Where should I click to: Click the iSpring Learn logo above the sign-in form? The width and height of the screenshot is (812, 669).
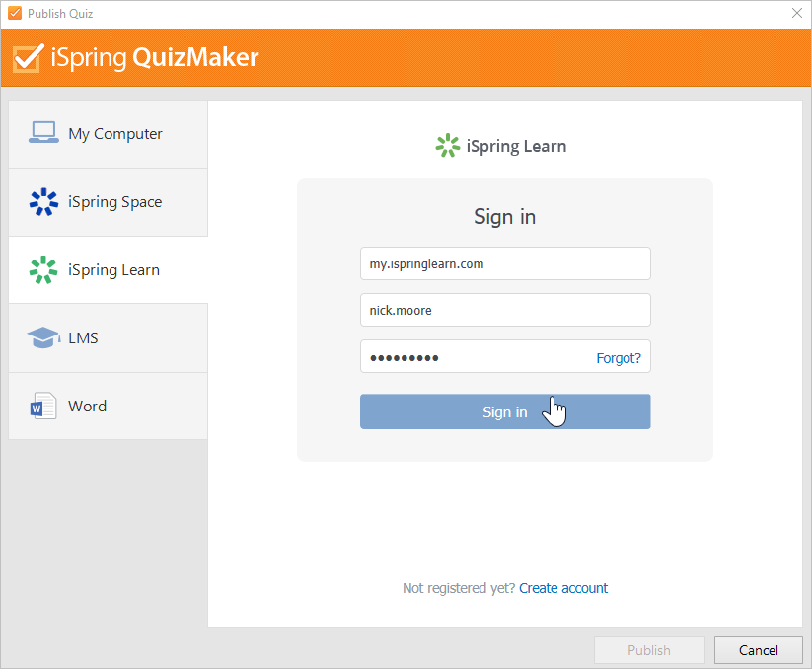[x=448, y=146]
